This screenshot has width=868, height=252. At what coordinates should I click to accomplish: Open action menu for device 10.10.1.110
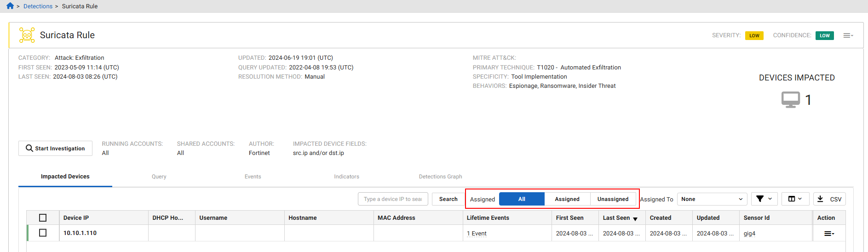[829, 234]
